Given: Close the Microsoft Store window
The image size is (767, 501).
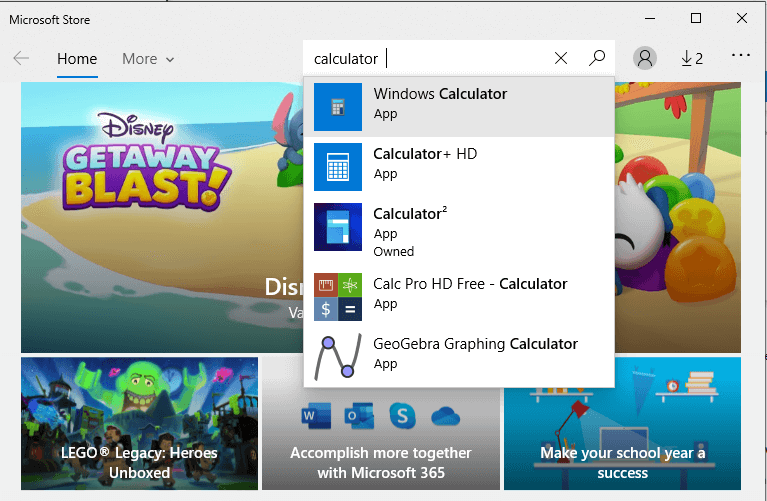Looking at the screenshot, I should 742,19.
